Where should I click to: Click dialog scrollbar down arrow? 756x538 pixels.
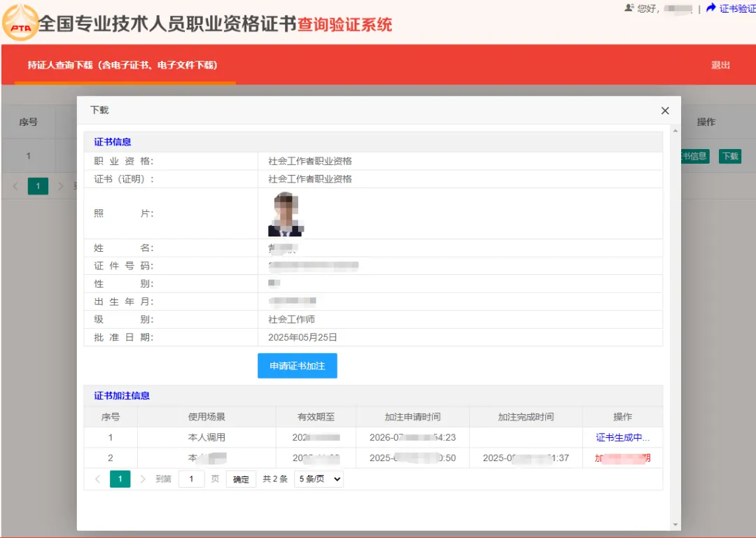pos(675,525)
